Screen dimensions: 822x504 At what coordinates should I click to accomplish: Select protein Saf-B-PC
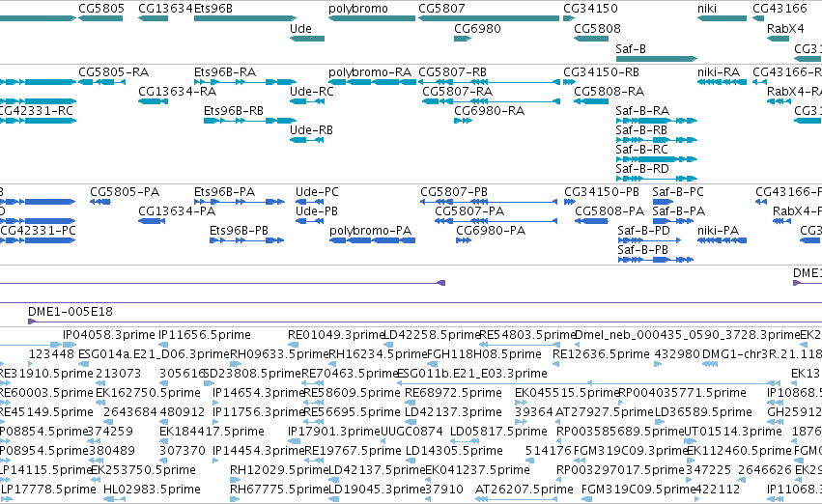pyautogui.click(x=678, y=192)
